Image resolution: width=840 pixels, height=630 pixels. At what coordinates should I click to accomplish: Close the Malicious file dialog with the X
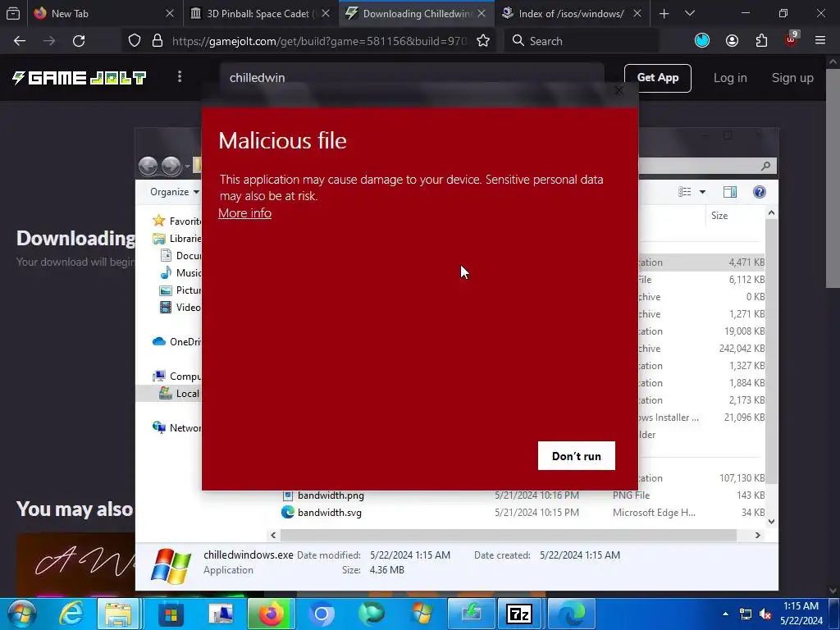coord(619,90)
